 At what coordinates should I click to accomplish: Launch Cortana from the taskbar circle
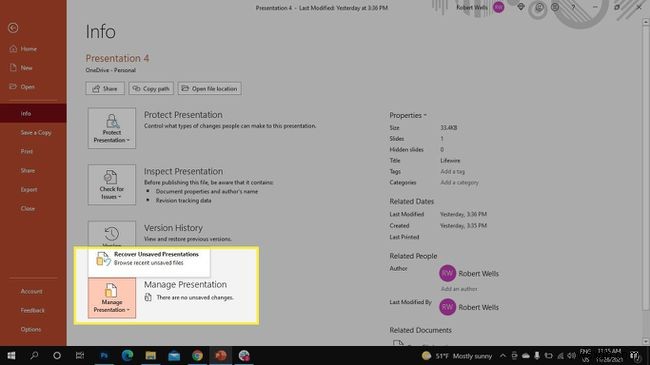pos(57,355)
